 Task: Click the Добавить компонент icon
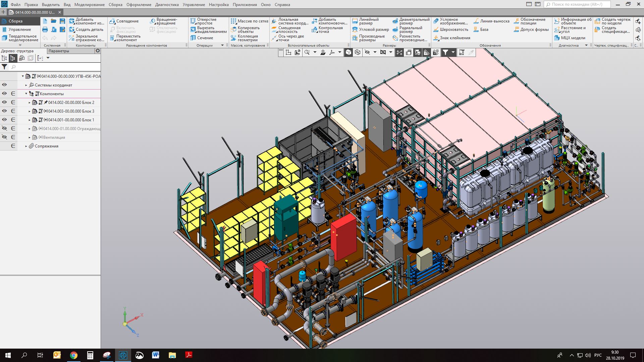pos(71,21)
